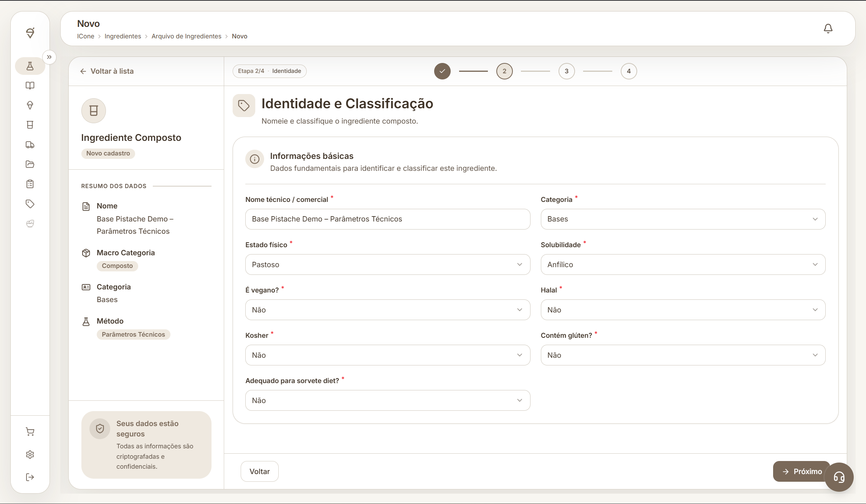Click the cube icon beside Macro Categoria
The height and width of the screenshot is (504, 866).
[x=86, y=253]
